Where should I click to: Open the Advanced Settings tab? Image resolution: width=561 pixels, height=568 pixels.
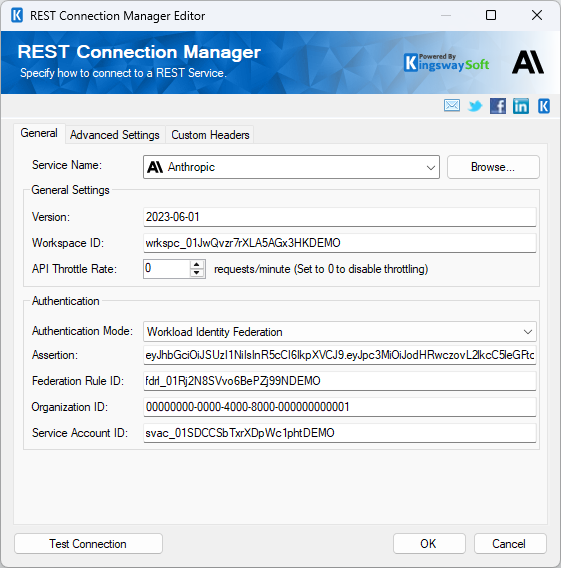point(115,135)
